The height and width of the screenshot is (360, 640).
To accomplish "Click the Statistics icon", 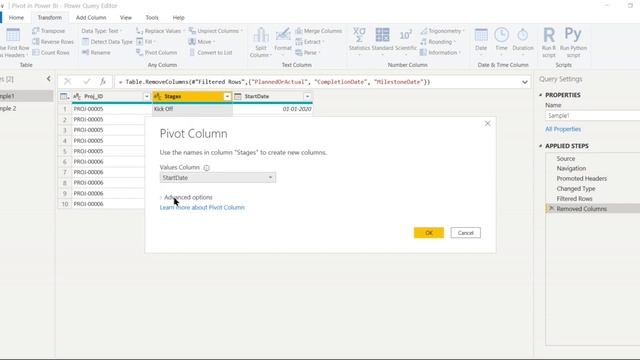I will (359, 35).
